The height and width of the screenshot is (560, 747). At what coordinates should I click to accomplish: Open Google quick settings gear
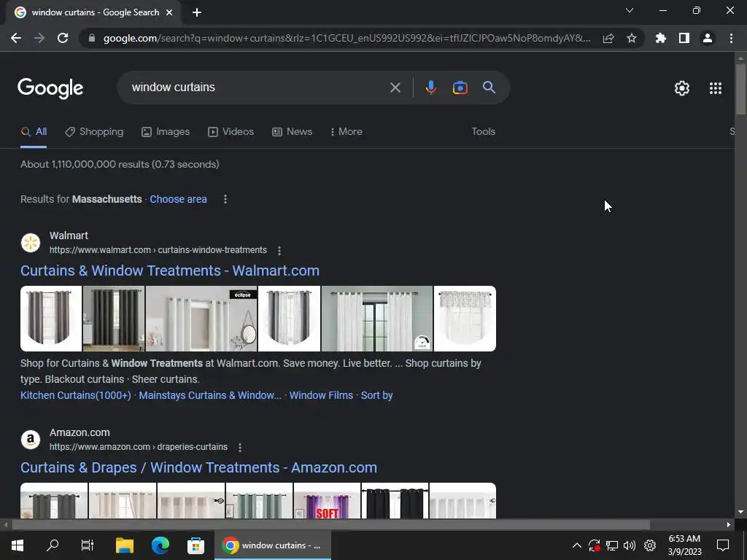point(682,88)
